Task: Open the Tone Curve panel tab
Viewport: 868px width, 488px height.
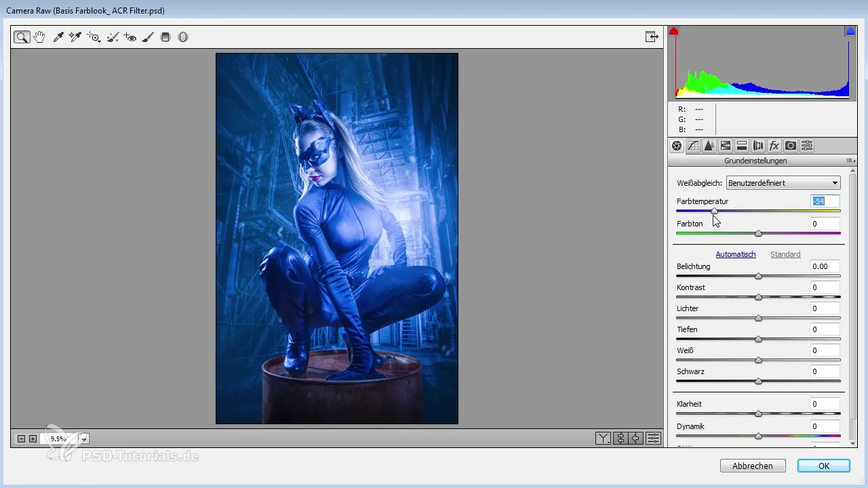Action: point(692,146)
